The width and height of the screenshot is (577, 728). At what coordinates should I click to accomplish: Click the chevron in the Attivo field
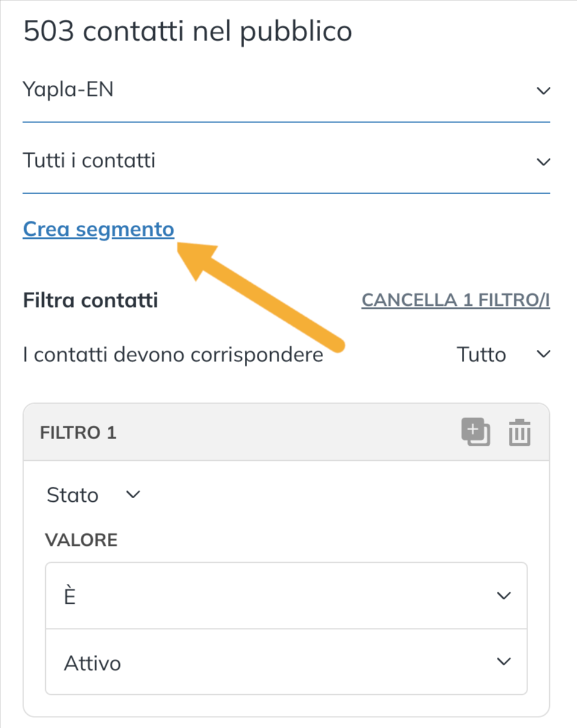pyautogui.click(x=503, y=662)
